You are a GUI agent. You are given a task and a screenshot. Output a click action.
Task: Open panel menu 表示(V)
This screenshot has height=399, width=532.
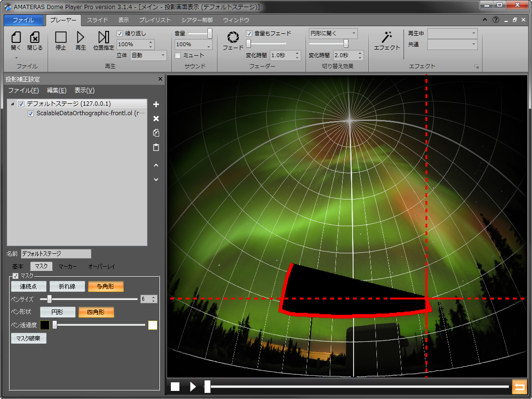point(85,90)
